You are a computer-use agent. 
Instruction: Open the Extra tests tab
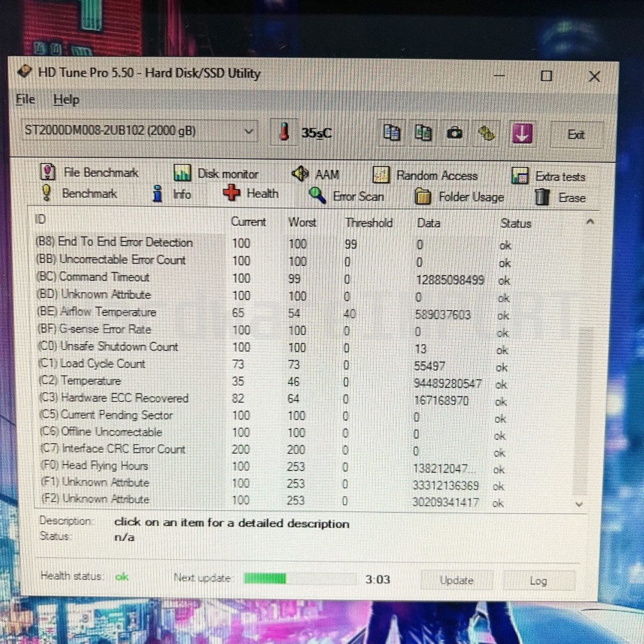549,176
